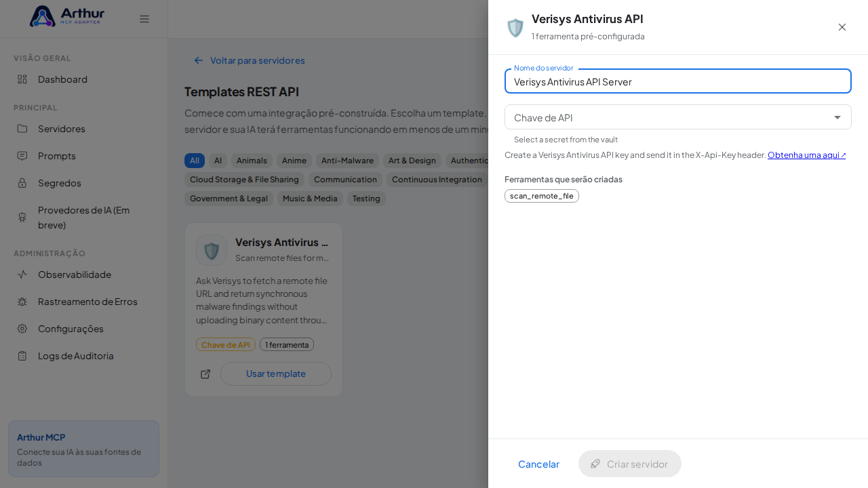Filter templates by Art & Design
868x488 pixels.
pos(412,161)
